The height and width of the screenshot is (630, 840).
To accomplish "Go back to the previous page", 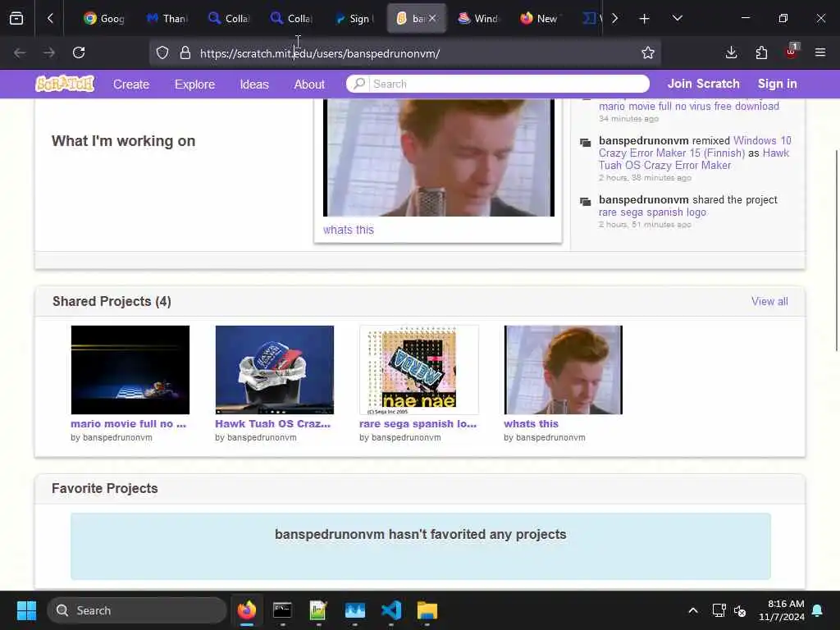I will coord(20,52).
